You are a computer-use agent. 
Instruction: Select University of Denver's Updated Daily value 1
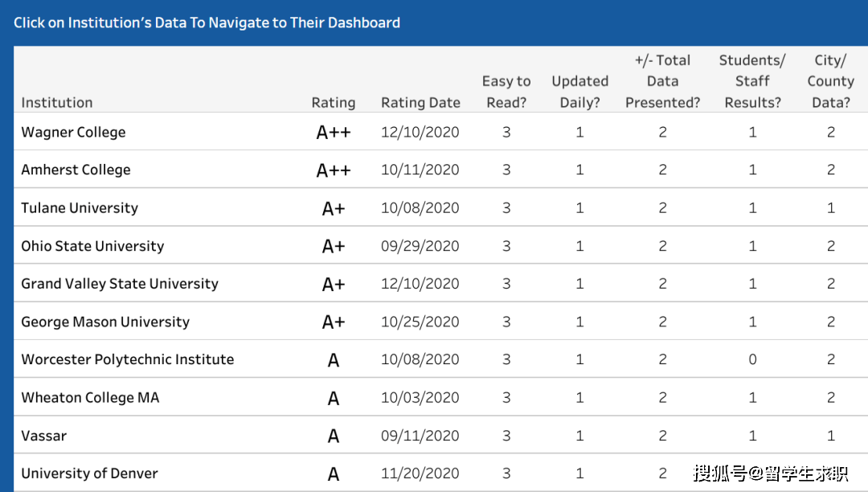click(579, 474)
